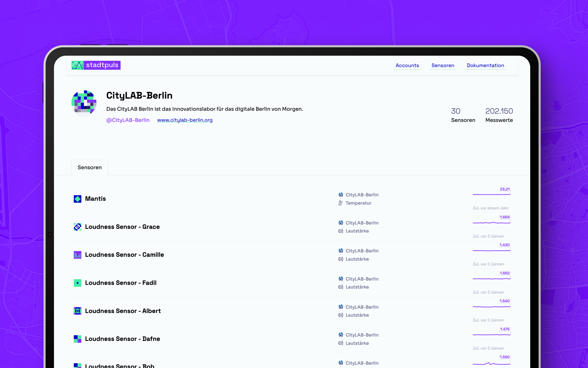
Task: Open Loudness Sensor - Albert
Action: [123, 311]
